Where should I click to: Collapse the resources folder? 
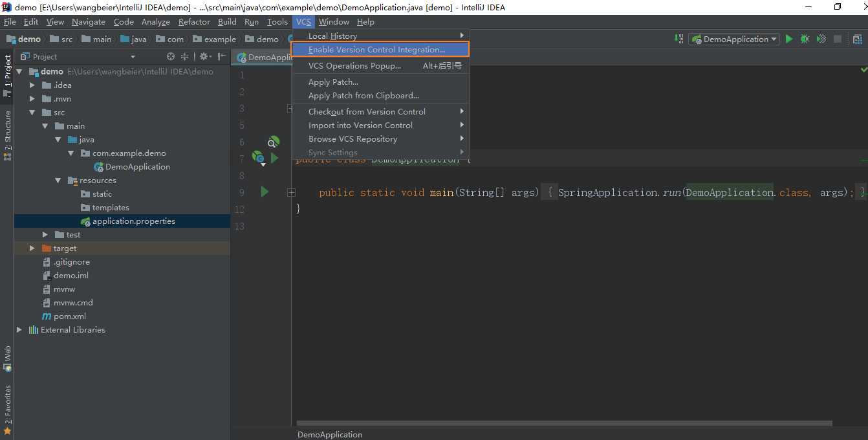click(58, 181)
